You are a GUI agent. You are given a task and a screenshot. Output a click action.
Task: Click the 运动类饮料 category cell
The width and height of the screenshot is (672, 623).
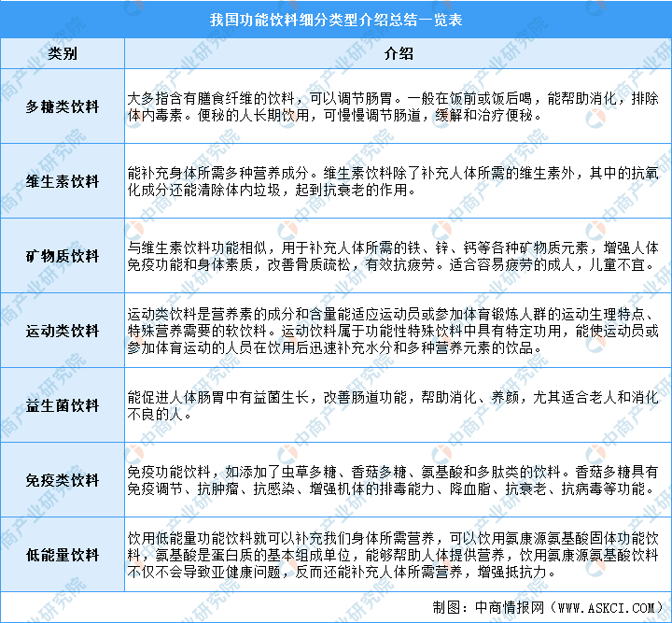(x=63, y=331)
